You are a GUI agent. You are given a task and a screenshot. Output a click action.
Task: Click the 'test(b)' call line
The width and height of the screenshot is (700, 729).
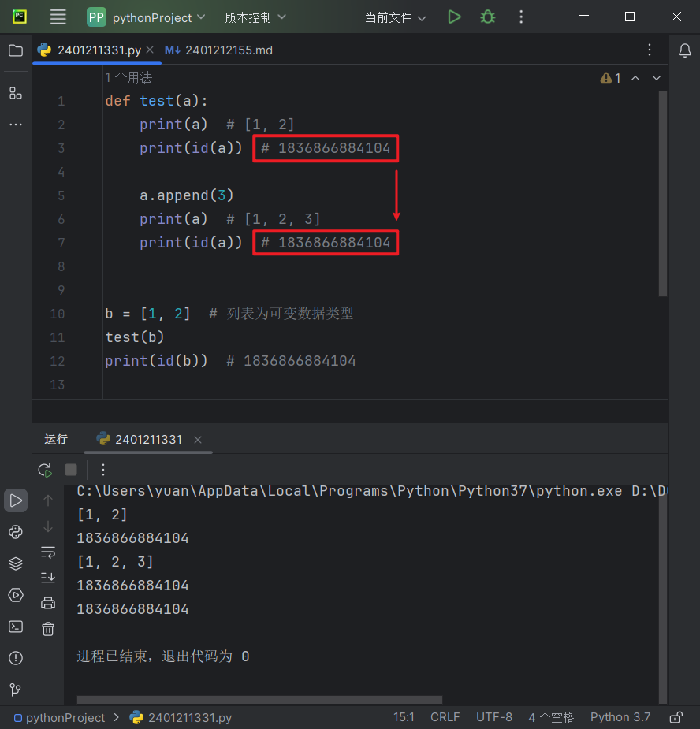135,337
